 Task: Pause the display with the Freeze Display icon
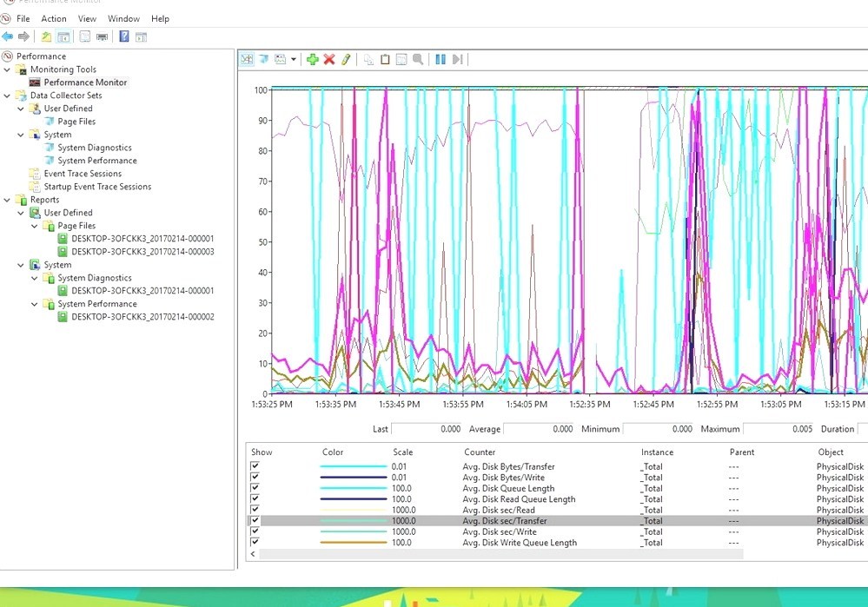[442, 59]
